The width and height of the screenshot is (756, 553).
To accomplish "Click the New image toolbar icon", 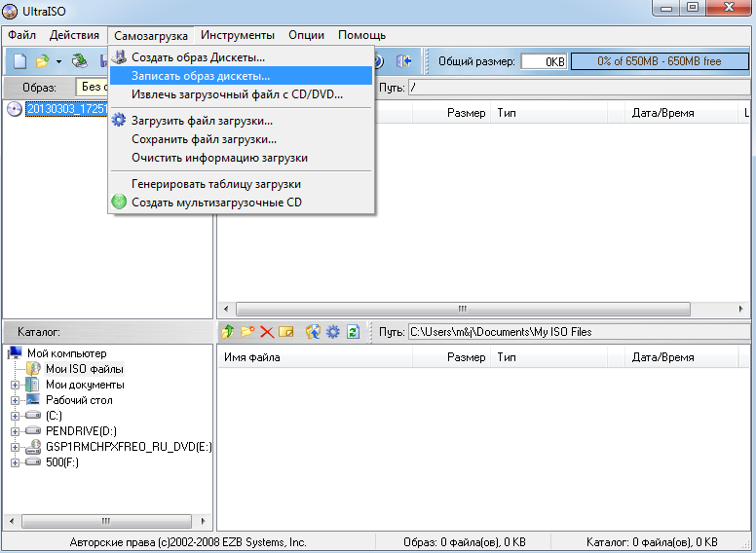I will click(19, 61).
